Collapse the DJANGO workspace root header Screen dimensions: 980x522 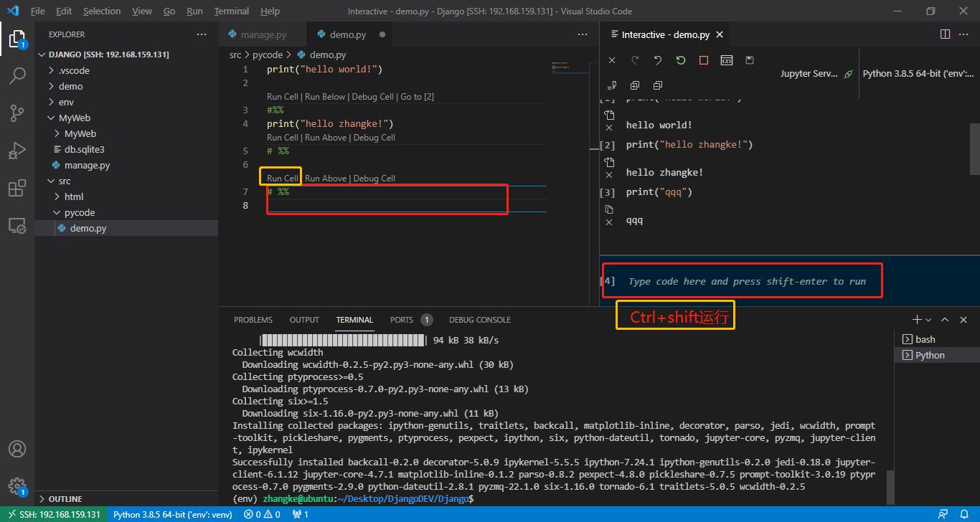coord(126,54)
